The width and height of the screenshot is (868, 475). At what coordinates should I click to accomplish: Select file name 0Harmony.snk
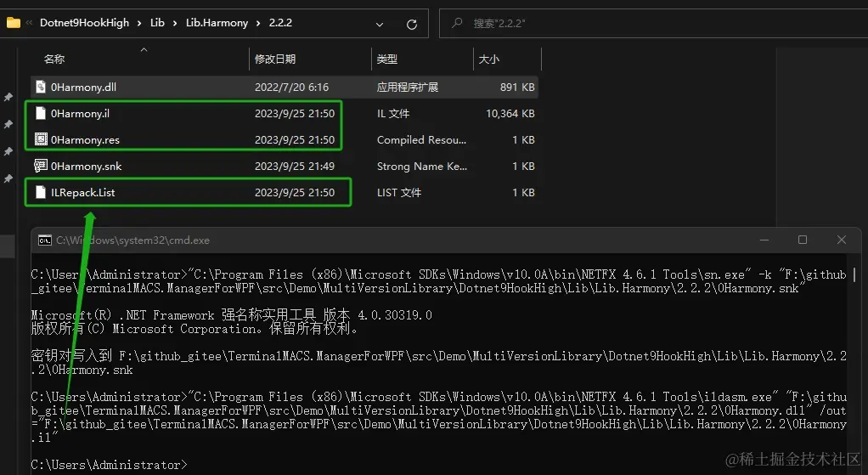87,166
